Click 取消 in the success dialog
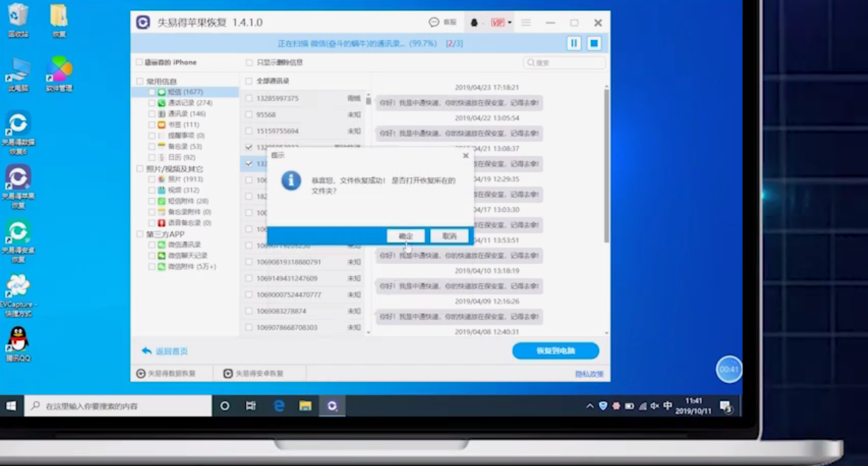The width and height of the screenshot is (868, 466). 449,236
